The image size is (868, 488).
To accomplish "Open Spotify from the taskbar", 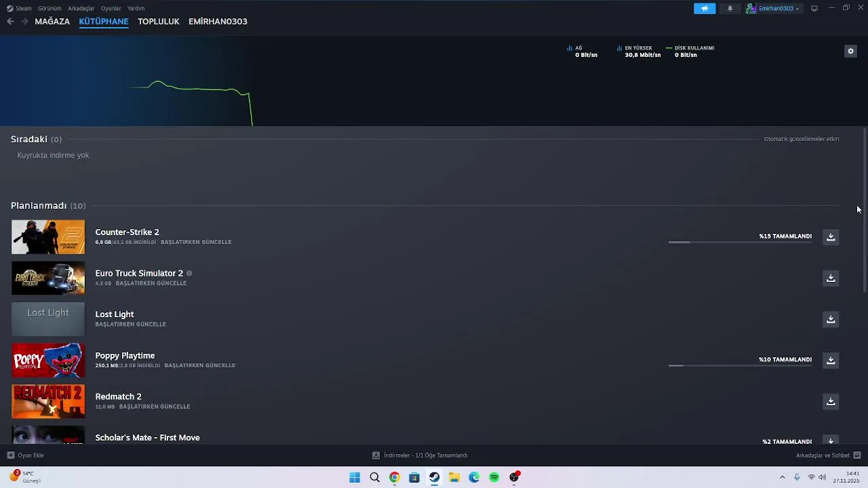I will tap(494, 477).
